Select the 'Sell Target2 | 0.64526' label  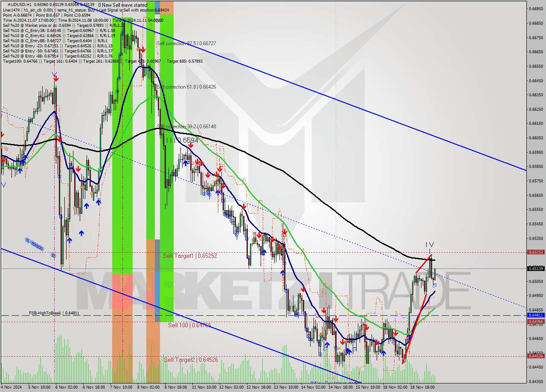(x=191, y=360)
